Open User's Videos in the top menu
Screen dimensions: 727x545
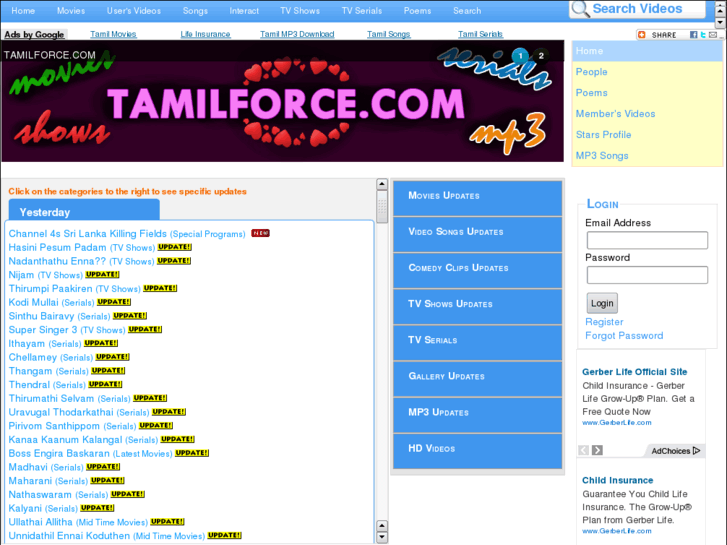click(134, 11)
